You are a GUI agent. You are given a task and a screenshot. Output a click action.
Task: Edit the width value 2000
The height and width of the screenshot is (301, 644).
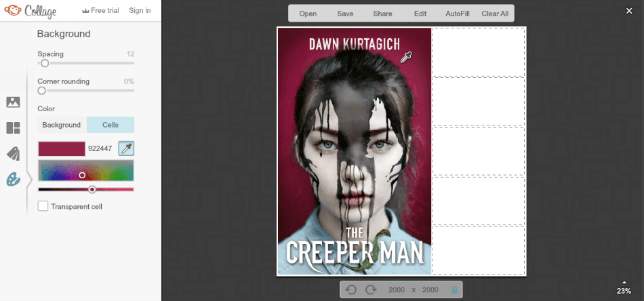click(x=397, y=290)
